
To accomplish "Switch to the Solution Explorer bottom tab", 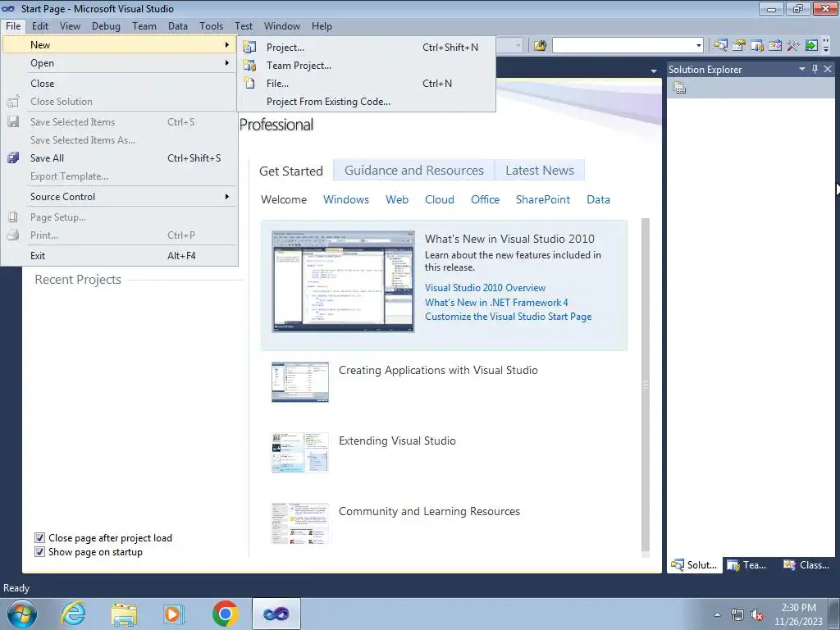I will tap(694, 564).
